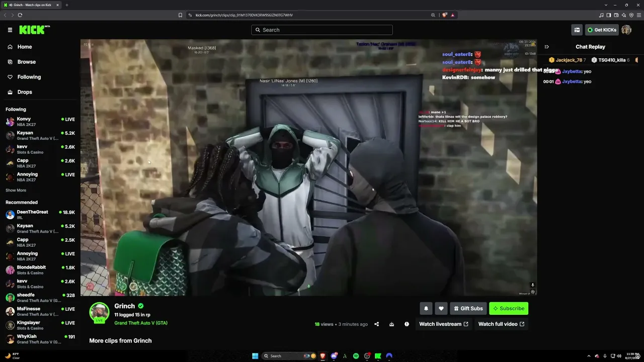The image size is (644, 362).
Task: Open the browser media playlist icon
Action: [x=601, y=15]
